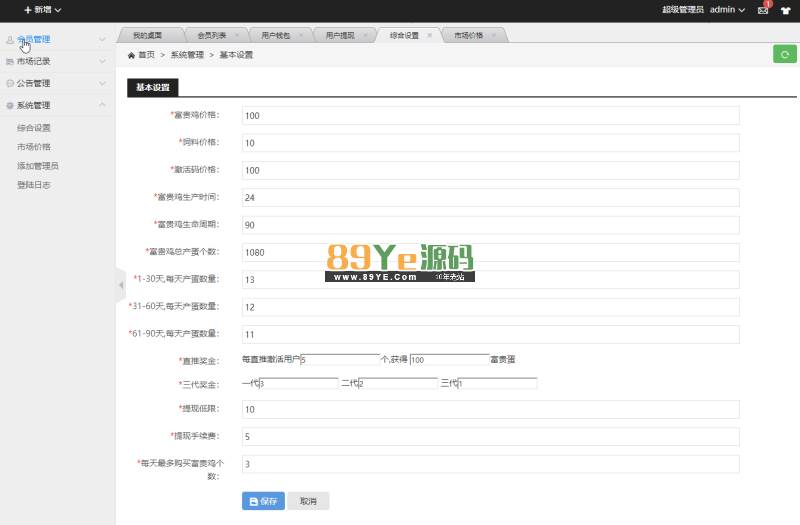Close the 综合设置 tab
The image size is (800, 525).
point(430,35)
